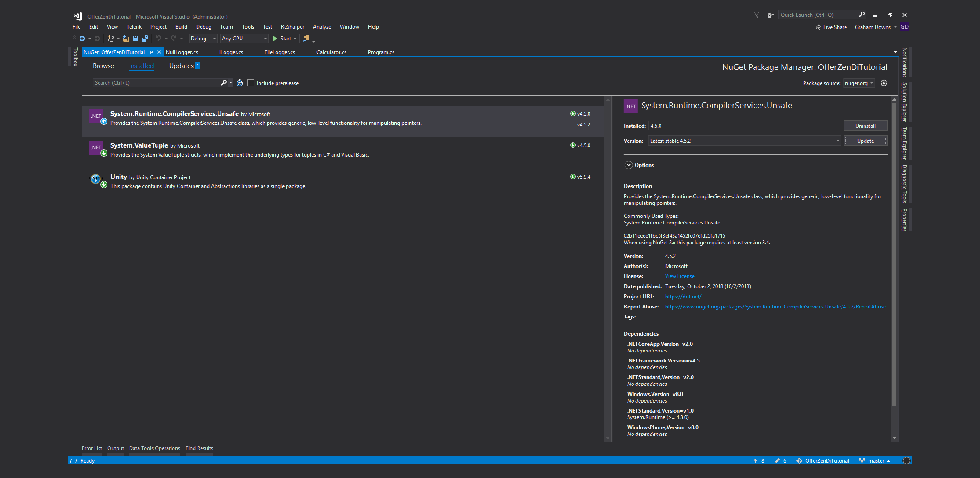980x478 pixels.
Task: Click the Find in Files toolbar icon
Action: [306, 39]
